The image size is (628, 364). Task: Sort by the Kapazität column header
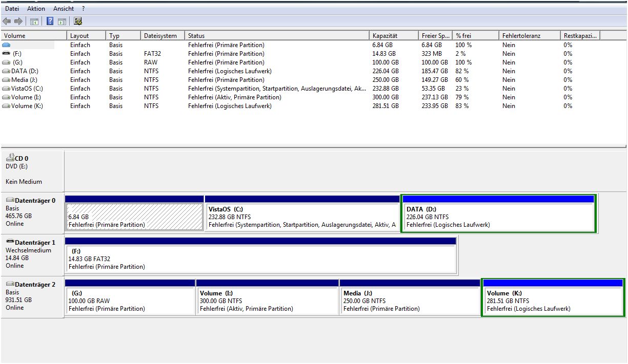pos(394,36)
